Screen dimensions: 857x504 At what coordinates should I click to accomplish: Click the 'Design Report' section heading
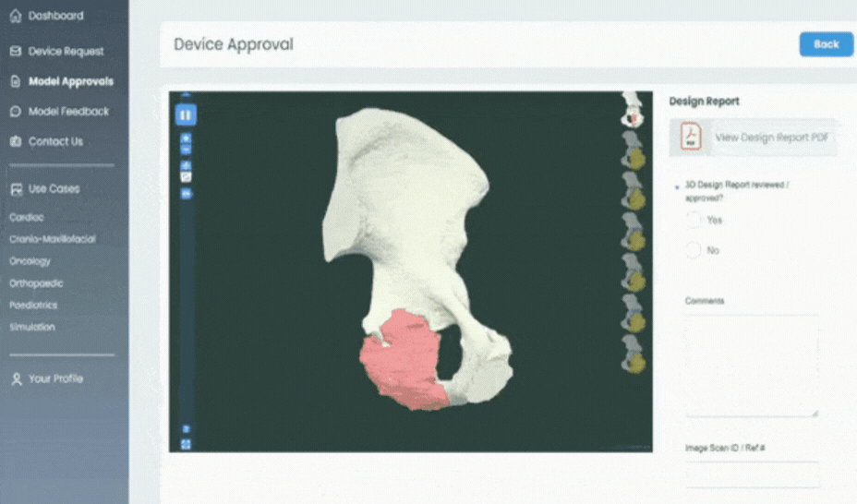pos(704,101)
